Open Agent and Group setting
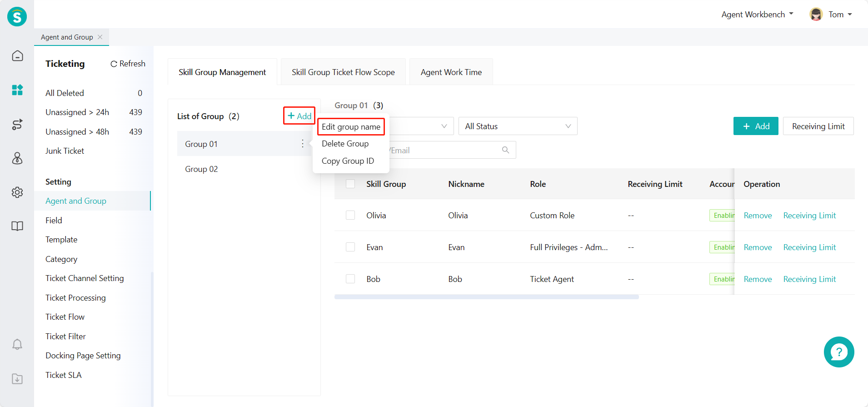 coord(92,201)
